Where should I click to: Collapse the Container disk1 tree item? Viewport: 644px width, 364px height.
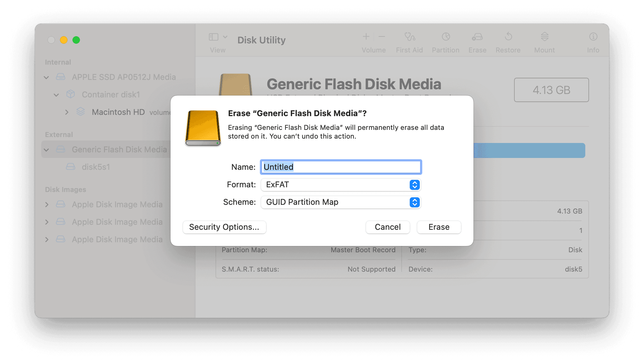coord(56,95)
